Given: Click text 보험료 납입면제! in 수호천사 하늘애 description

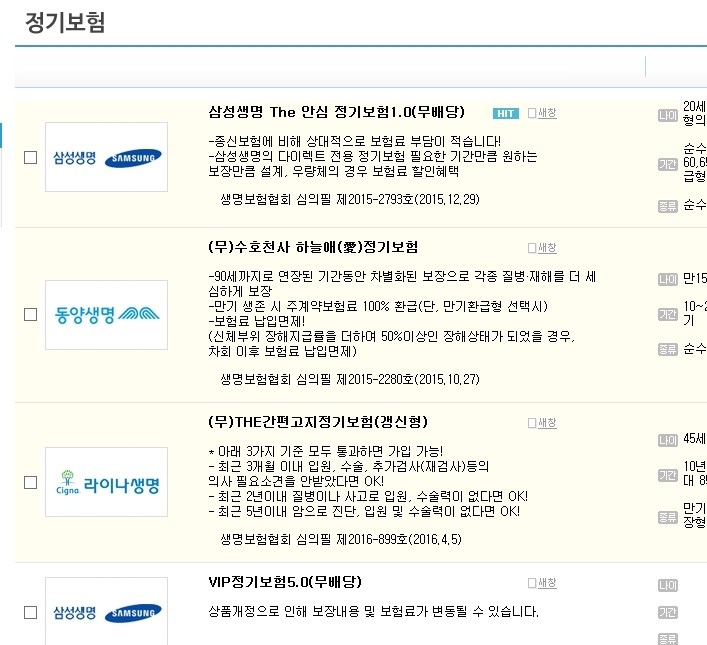Looking at the screenshot, I should (257, 321).
